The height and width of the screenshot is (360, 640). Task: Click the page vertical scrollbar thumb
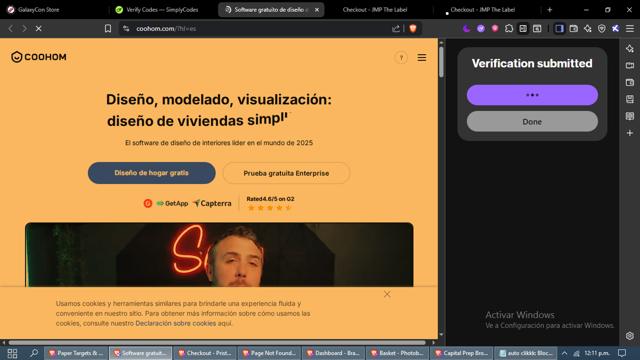441,62
